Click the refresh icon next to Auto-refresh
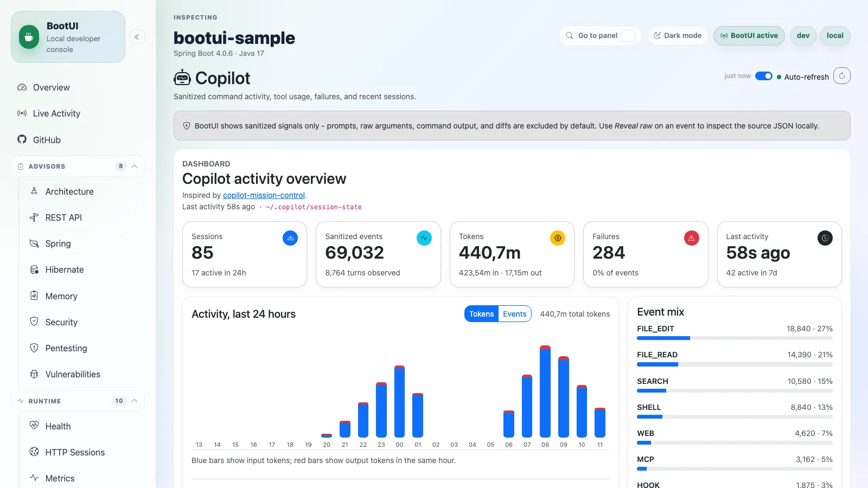The height and width of the screenshot is (488, 868). click(x=842, y=76)
